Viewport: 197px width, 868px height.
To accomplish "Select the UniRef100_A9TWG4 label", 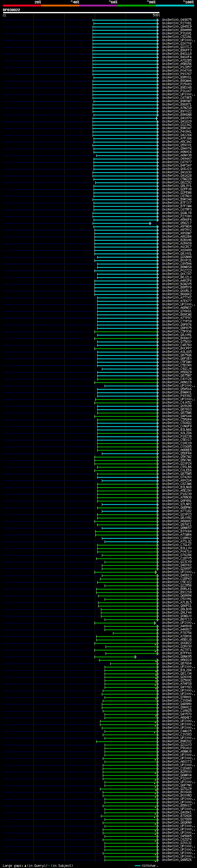I will click(177, 226).
